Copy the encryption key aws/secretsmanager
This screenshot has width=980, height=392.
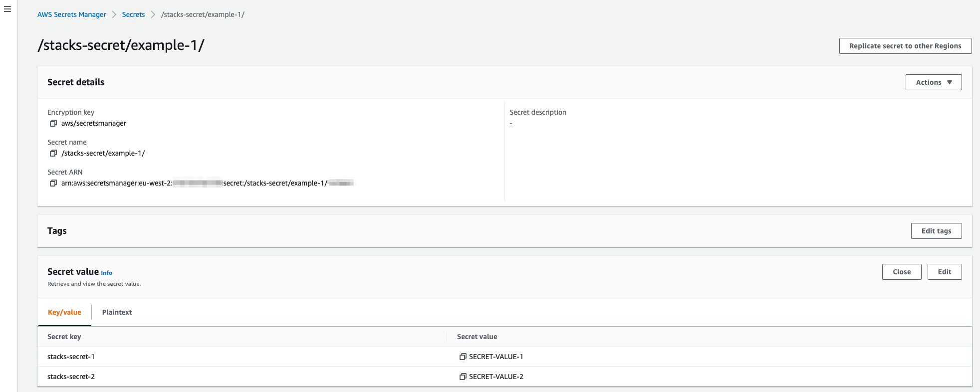point(53,123)
